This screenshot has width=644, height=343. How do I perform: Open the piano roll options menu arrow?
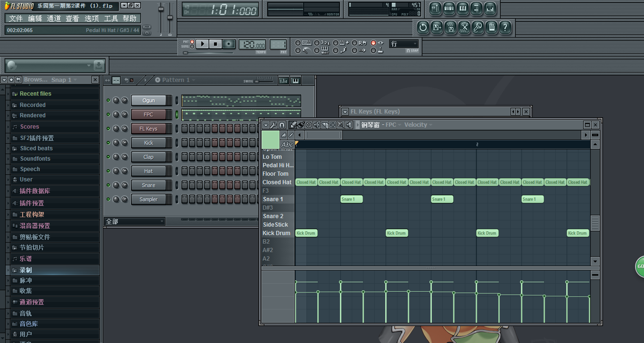click(x=266, y=125)
